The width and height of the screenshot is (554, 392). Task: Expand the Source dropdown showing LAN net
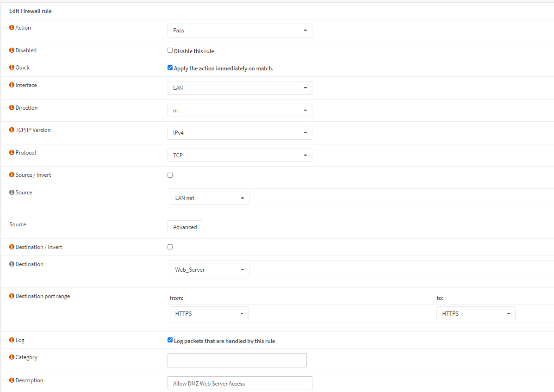(x=210, y=198)
